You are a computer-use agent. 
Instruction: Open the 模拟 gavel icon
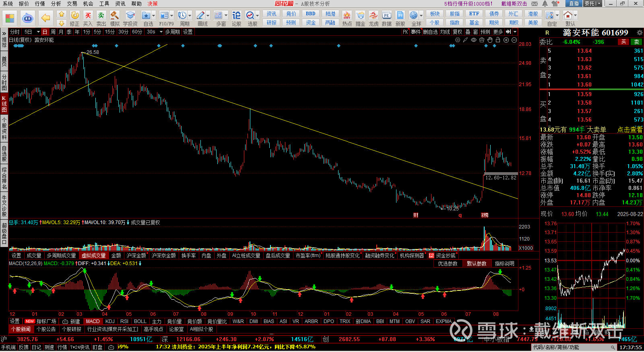click(x=115, y=15)
